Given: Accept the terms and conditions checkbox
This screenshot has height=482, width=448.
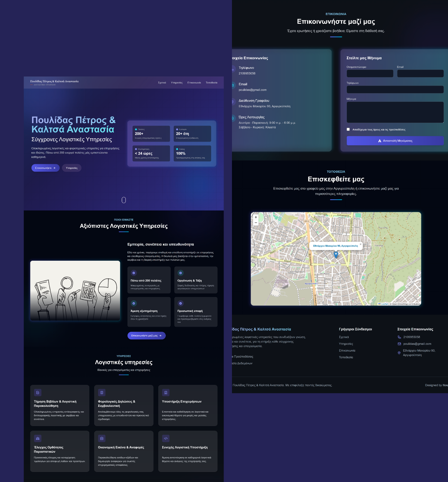Looking at the screenshot, I should pos(348,129).
